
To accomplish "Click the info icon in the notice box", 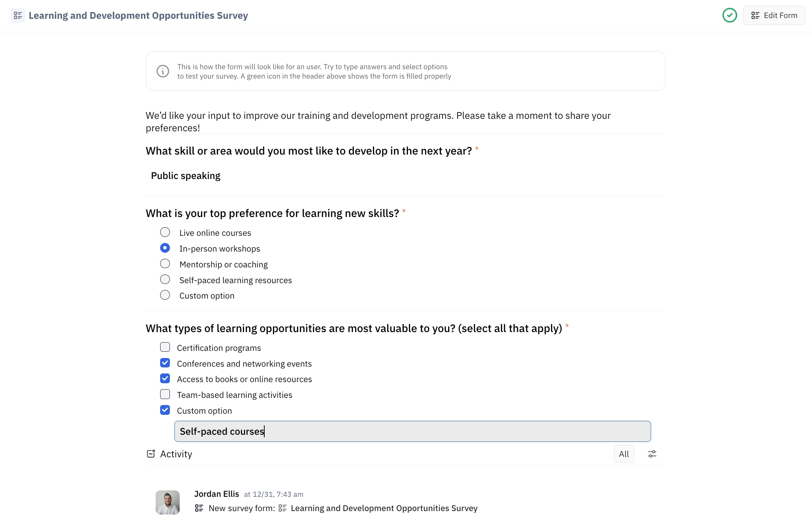I will [162, 71].
